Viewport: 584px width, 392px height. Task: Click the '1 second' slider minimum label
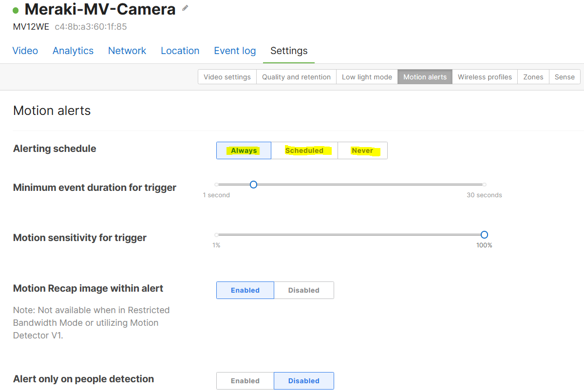216,195
